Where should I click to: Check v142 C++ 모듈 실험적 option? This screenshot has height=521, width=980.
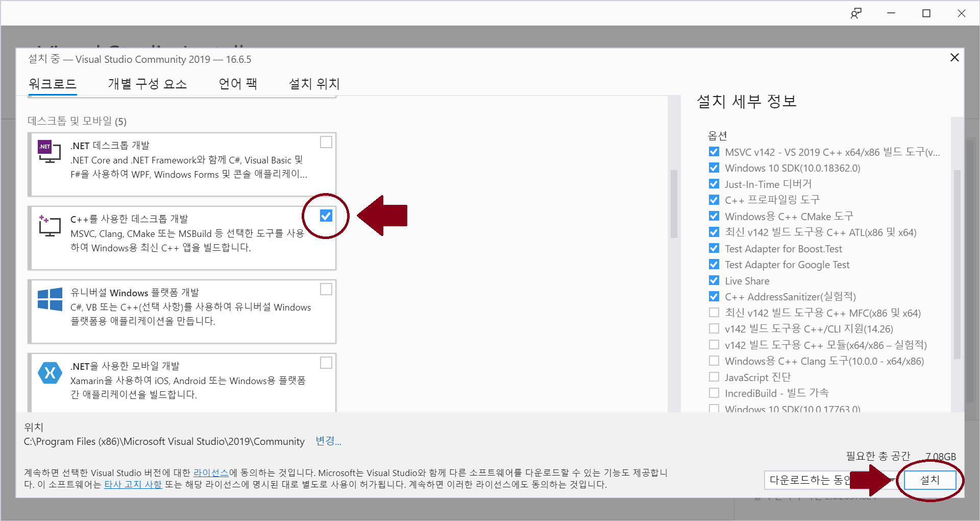tap(714, 345)
